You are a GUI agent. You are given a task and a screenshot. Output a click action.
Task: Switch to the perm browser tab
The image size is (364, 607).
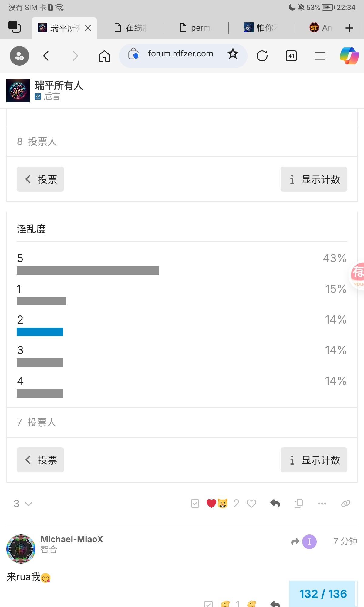click(x=196, y=28)
